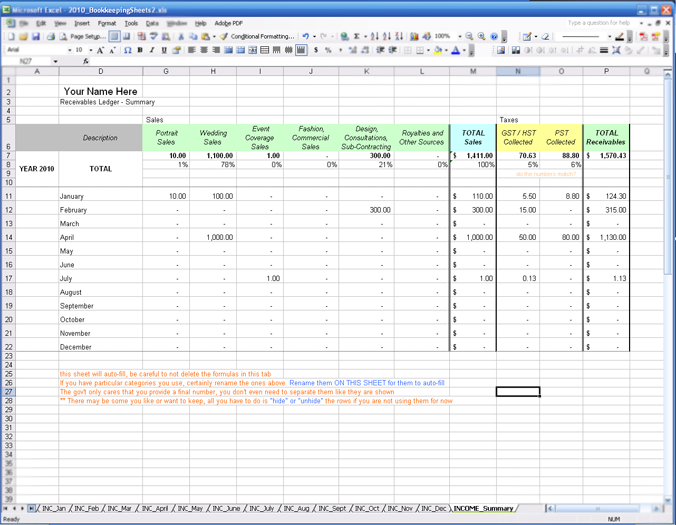
Task: Open Excel Help question mark icon
Action: pos(494,37)
